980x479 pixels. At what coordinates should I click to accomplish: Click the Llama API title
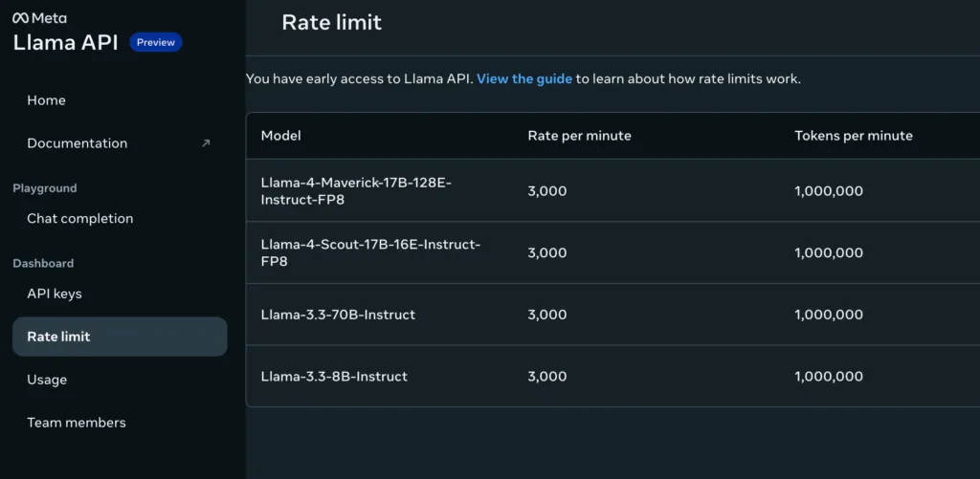65,43
